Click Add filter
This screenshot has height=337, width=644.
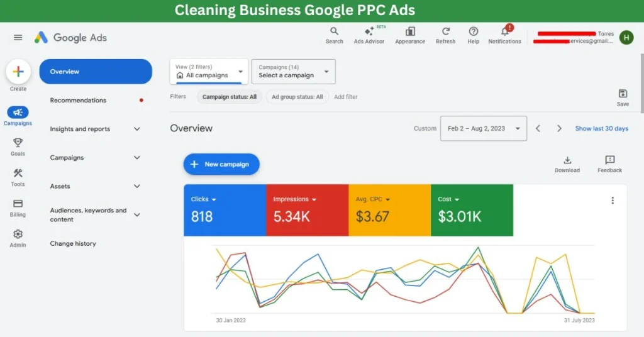click(x=346, y=97)
